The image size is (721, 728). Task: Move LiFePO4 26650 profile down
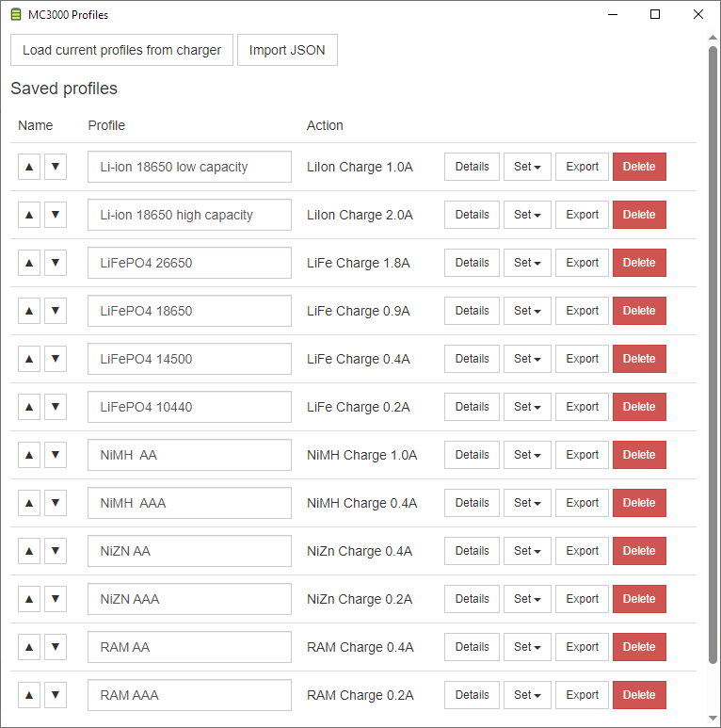[x=56, y=263]
